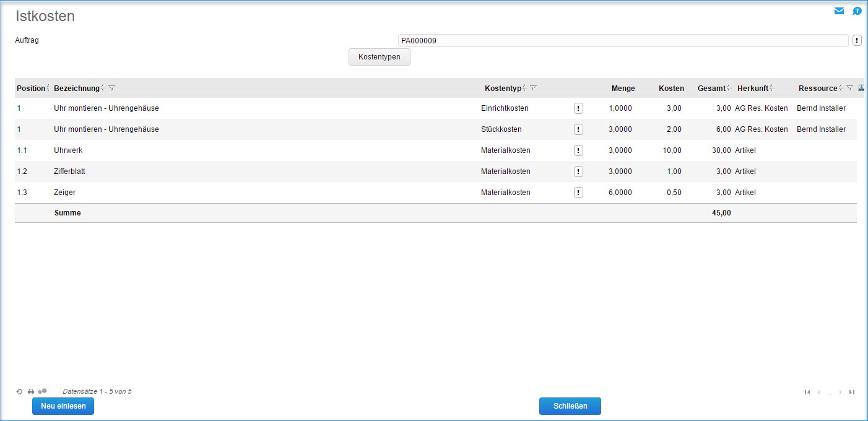Click the blue help icon
Viewport: 868px width, 421px height.
(857, 11)
